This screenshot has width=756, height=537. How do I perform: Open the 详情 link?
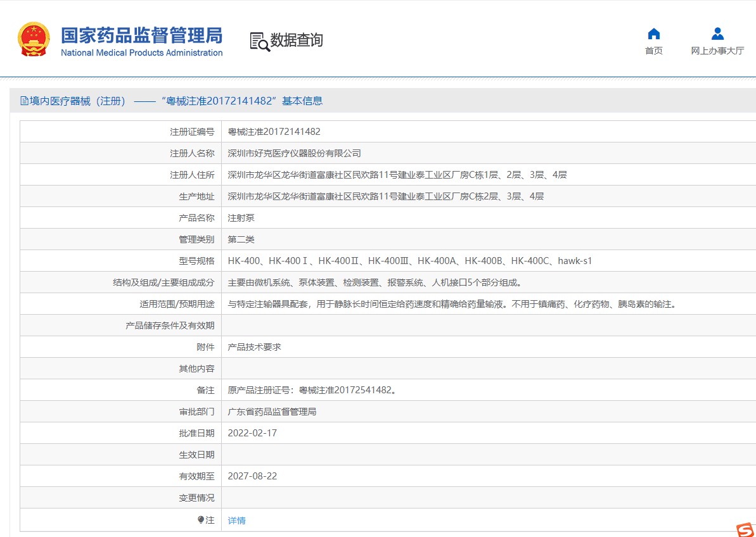coord(236,521)
